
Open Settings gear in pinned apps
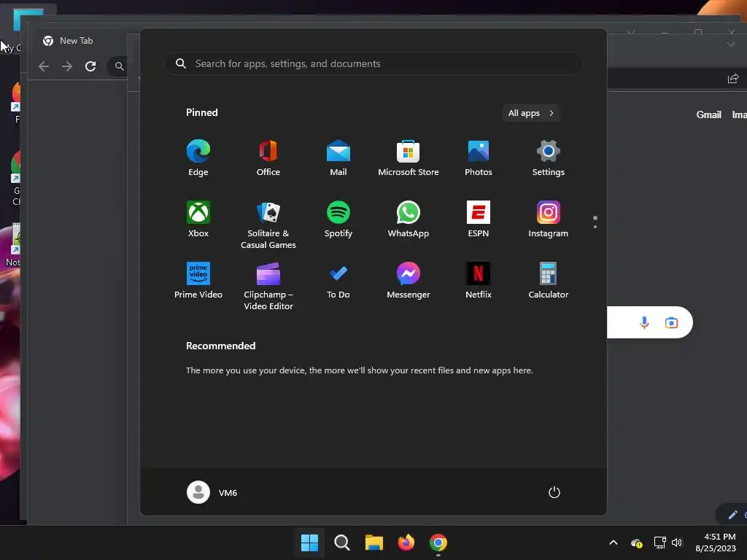549,158
